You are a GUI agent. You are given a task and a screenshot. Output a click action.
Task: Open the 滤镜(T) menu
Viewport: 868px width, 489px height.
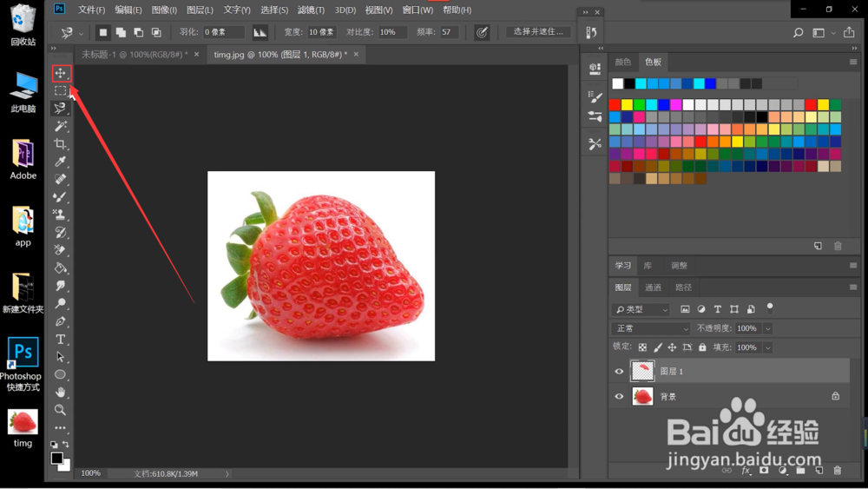tap(311, 10)
